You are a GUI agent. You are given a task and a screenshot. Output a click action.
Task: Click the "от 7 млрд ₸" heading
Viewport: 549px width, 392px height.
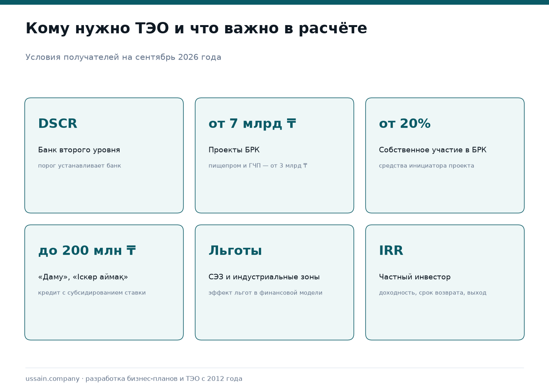252,123
